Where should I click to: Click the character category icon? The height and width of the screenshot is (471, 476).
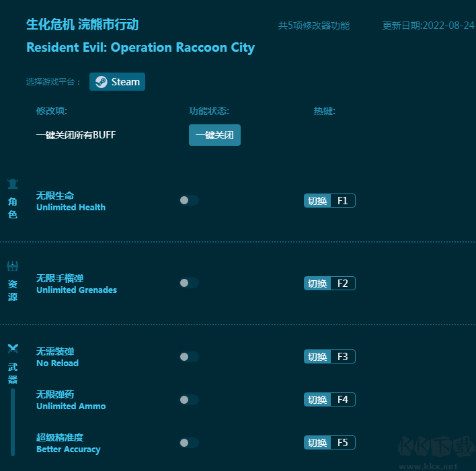13,184
